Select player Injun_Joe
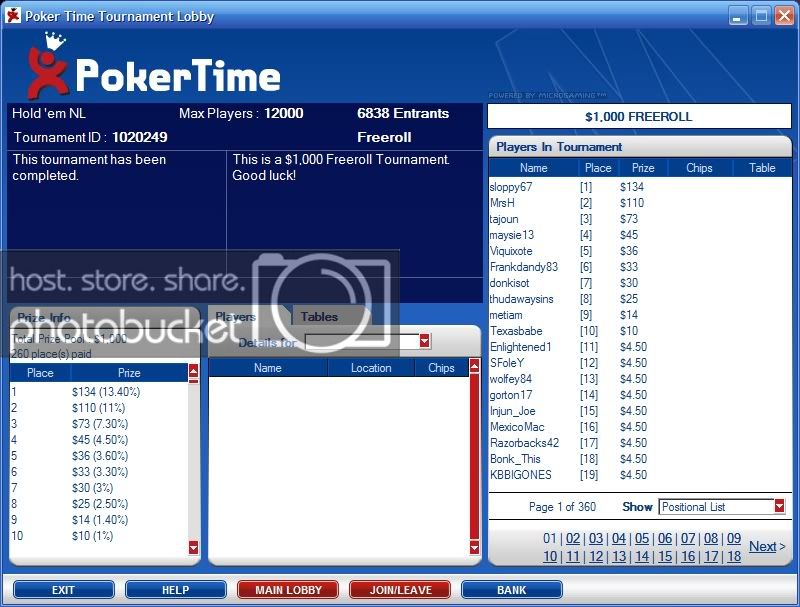Screen dimensions: 800x607 [x=513, y=411]
